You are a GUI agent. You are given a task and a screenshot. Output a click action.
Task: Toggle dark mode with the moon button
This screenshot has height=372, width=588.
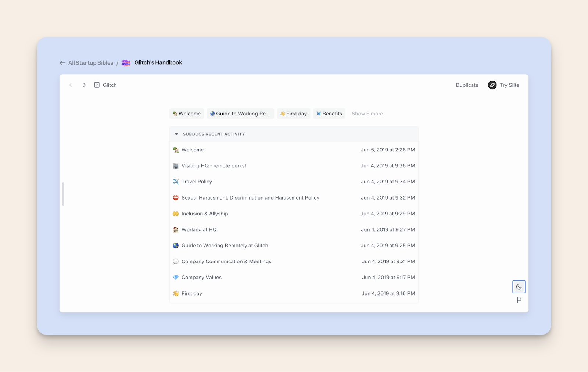519,287
